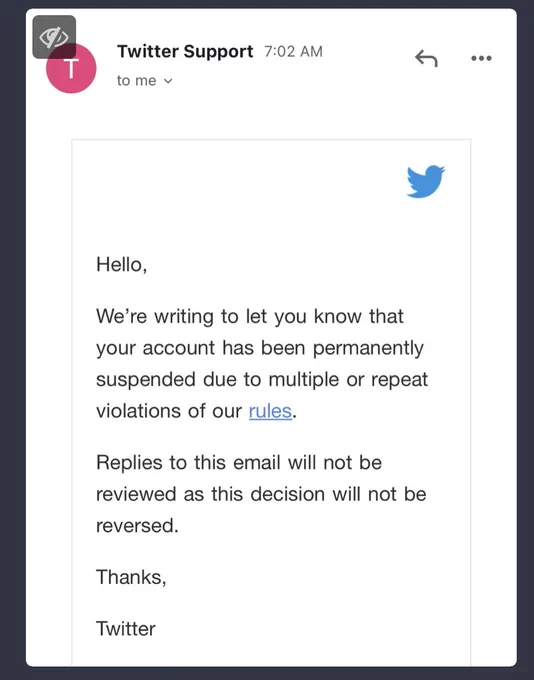Viewport: 534px width, 680px height.
Task: Open the 'rules' hyperlink
Action: [270, 411]
